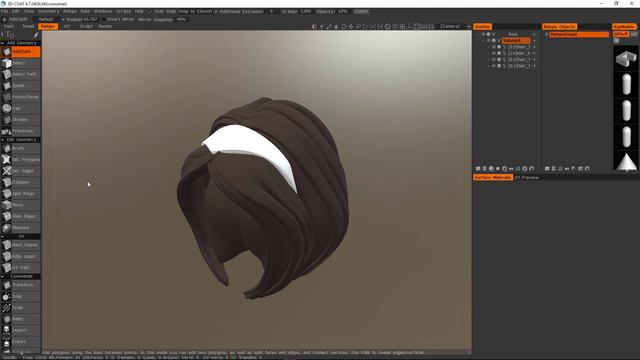
Task: Activate the Mark Seams tool
Action: click(x=20, y=245)
